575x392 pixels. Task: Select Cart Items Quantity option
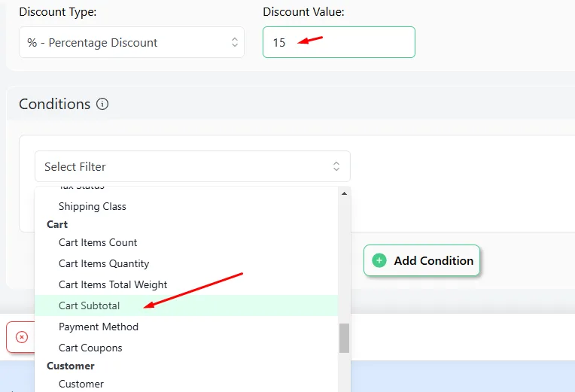pyautogui.click(x=187, y=263)
